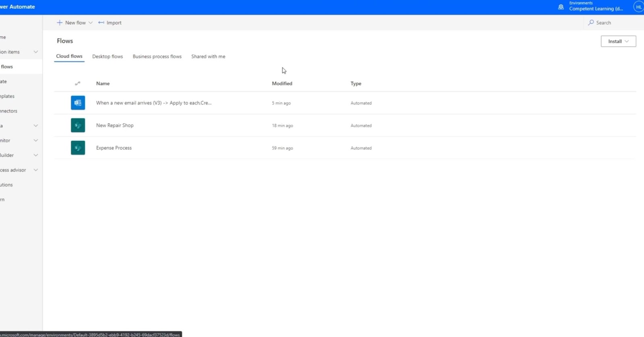This screenshot has height=337, width=644.
Task: Switch to the Desktop flows tab
Action: coord(107,57)
